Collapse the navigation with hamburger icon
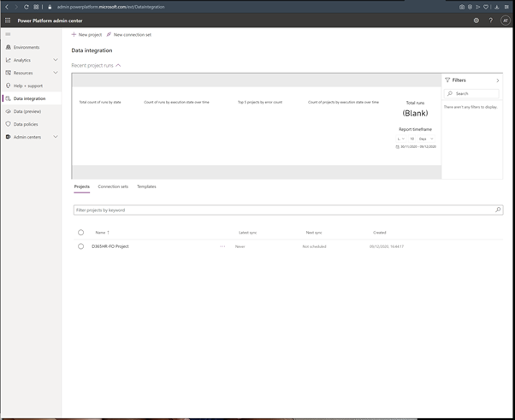The width and height of the screenshot is (515, 420). 8,34
